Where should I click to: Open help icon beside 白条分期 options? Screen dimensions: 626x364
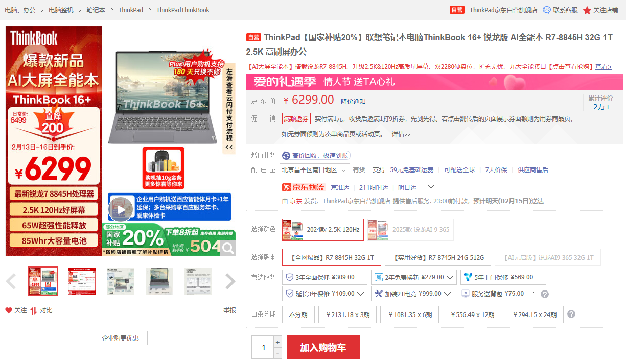(571, 314)
